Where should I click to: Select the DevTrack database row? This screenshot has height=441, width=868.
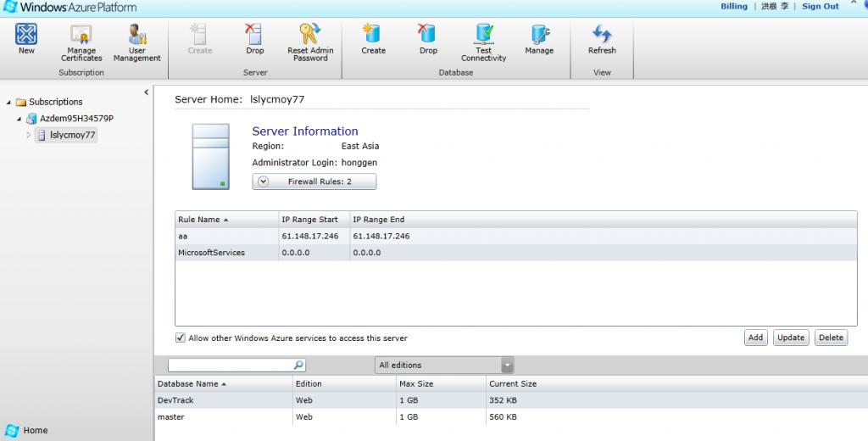tap(511, 400)
